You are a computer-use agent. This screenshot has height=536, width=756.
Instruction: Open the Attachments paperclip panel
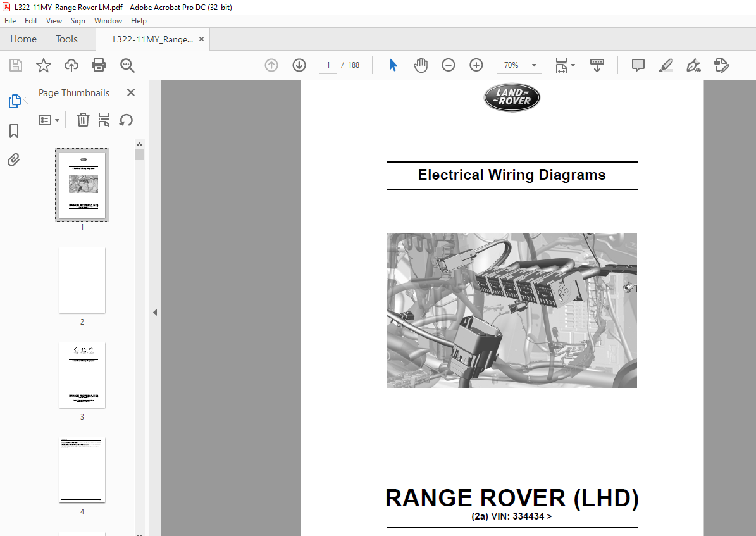tap(13, 159)
